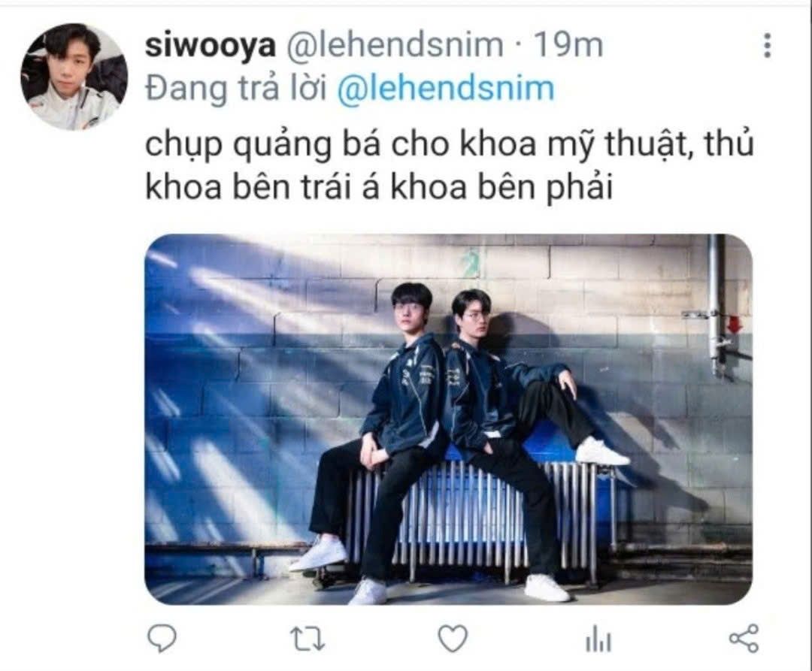Open siwooya's round profile avatar
812x671 pixels.
coord(74,76)
